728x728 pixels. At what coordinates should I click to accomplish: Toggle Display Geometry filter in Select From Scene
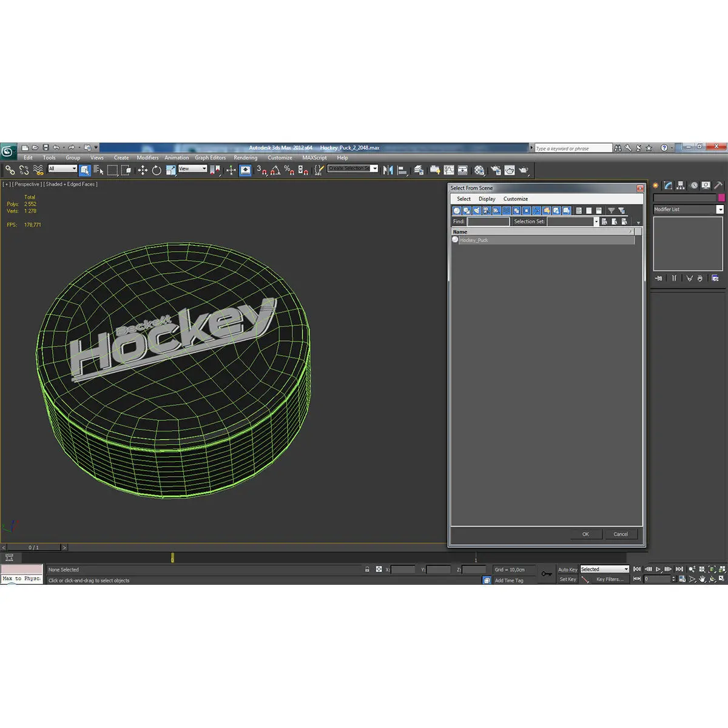[x=457, y=211]
